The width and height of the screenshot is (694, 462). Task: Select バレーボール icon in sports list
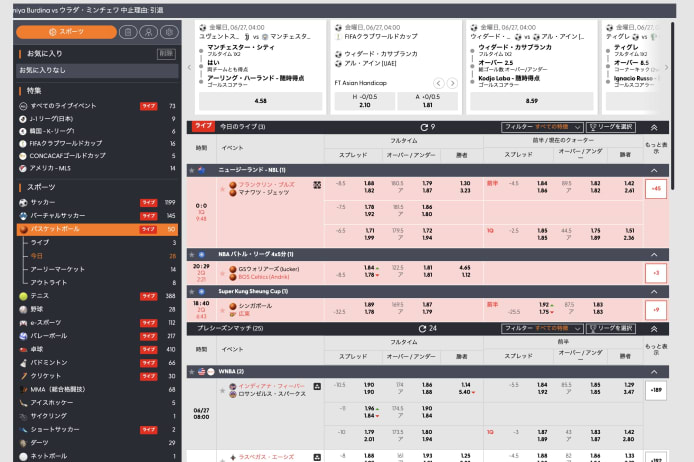tap(23, 336)
